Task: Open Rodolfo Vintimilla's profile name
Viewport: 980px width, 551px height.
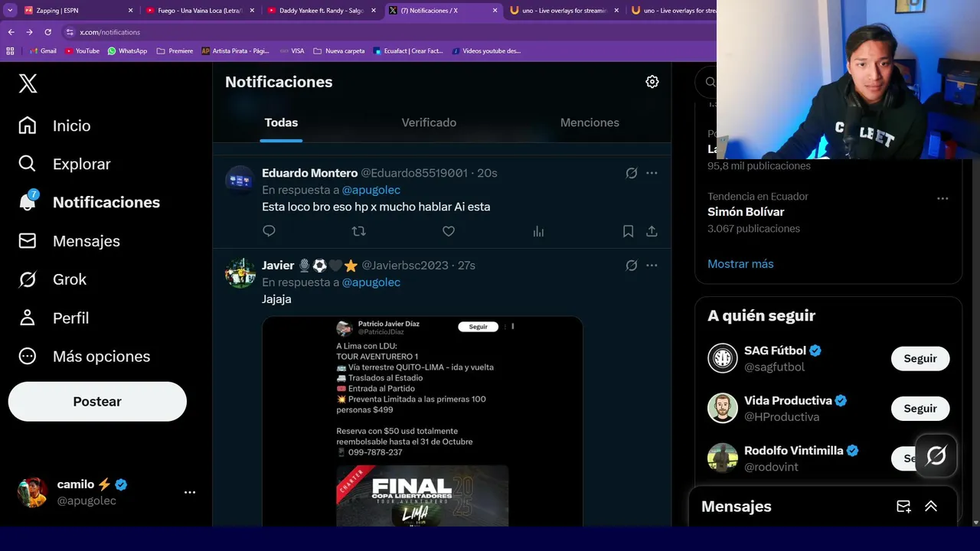Action: pos(794,451)
